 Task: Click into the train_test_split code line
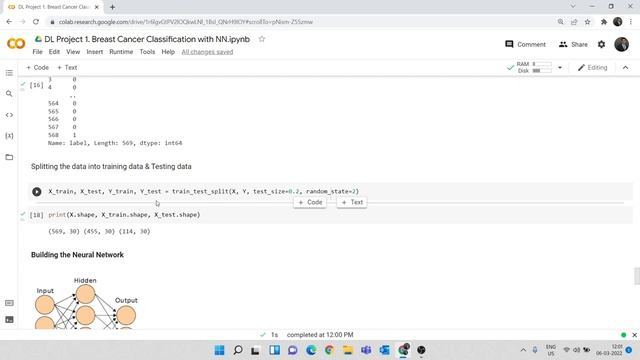pyautogui.click(x=204, y=191)
